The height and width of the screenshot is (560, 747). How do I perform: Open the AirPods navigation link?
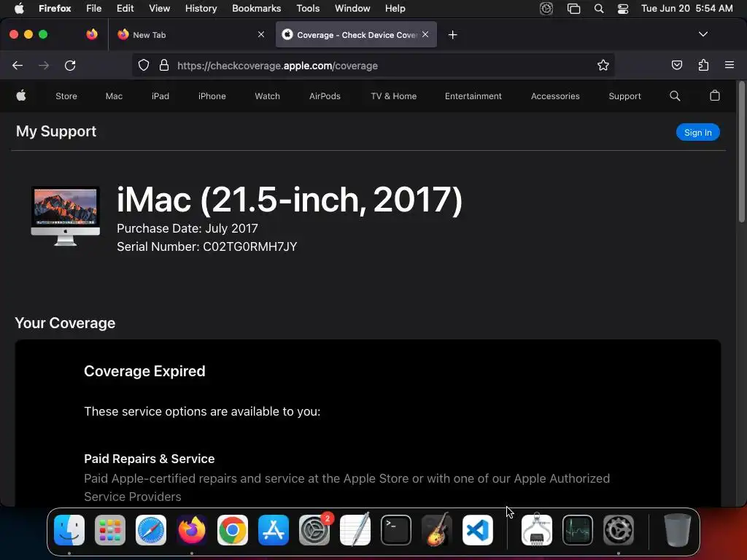click(325, 96)
